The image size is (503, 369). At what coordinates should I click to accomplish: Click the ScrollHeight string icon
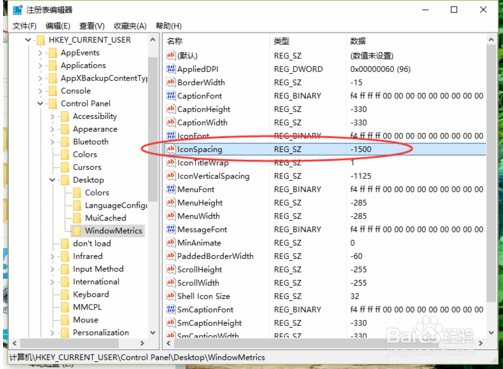click(x=171, y=269)
